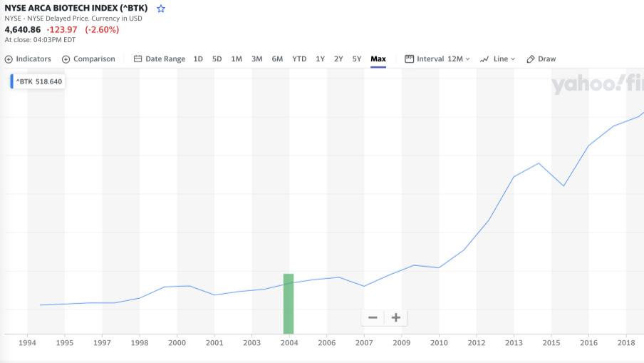Click the 2004 axis label
644x363 pixels.
pyautogui.click(x=289, y=343)
